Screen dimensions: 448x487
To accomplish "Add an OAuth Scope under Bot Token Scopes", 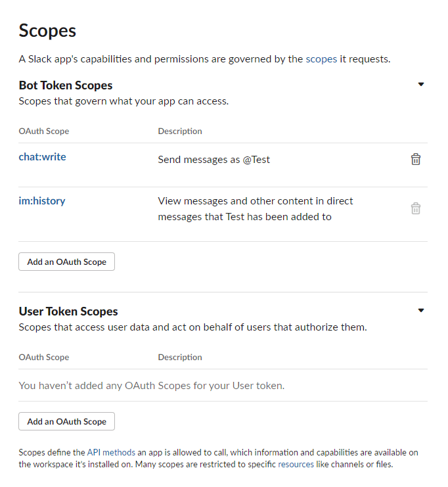I will pyautogui.click(x=66, y=262).
